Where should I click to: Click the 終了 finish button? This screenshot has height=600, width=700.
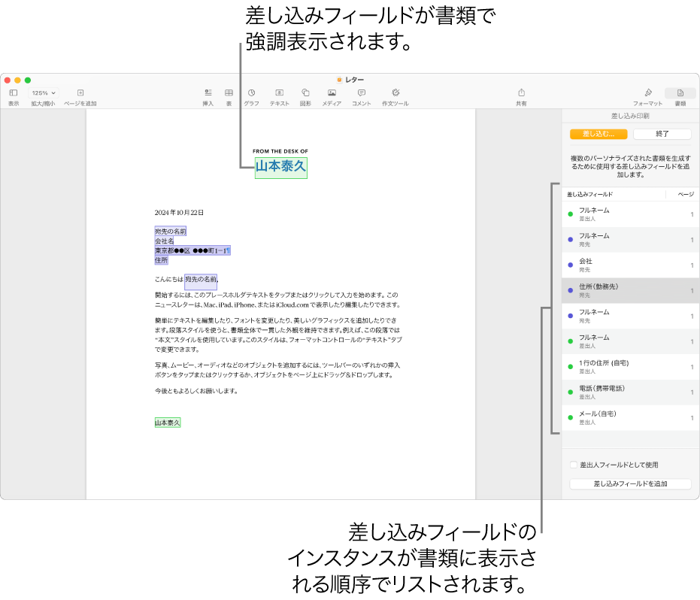point(662,134)
